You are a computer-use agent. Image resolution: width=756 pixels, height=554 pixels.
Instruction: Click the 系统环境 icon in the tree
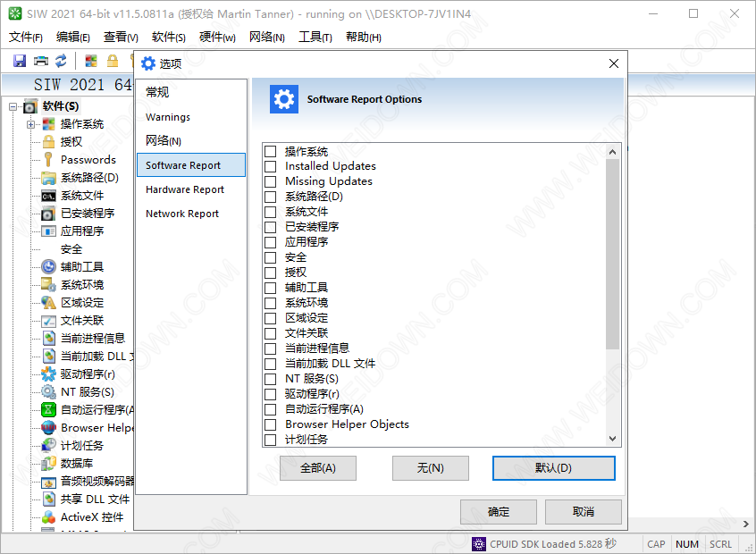(x=48, y=284)
